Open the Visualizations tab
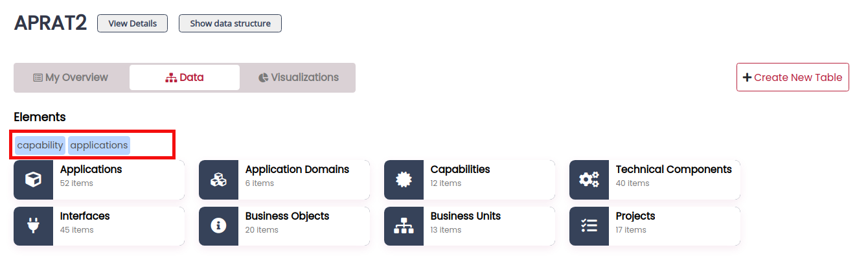 pos(298,78)
